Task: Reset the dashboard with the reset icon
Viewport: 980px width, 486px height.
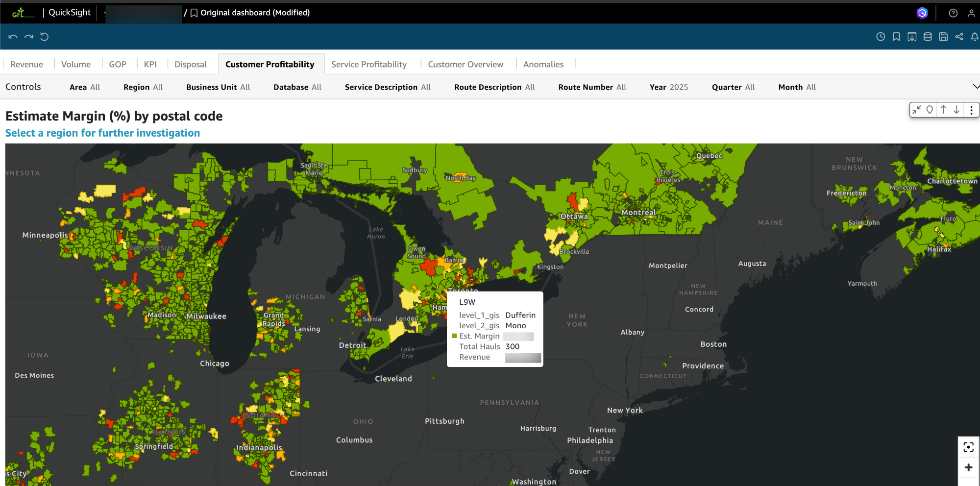Action: click(x=45, y=37)
